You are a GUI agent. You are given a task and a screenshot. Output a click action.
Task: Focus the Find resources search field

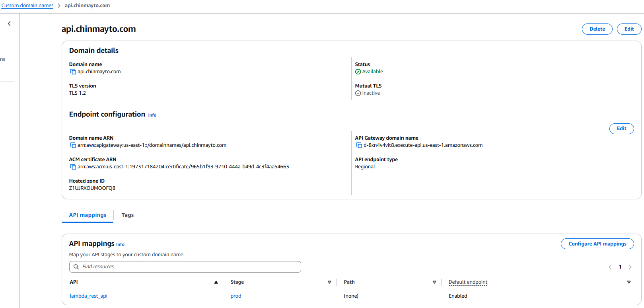pos(185,267)
